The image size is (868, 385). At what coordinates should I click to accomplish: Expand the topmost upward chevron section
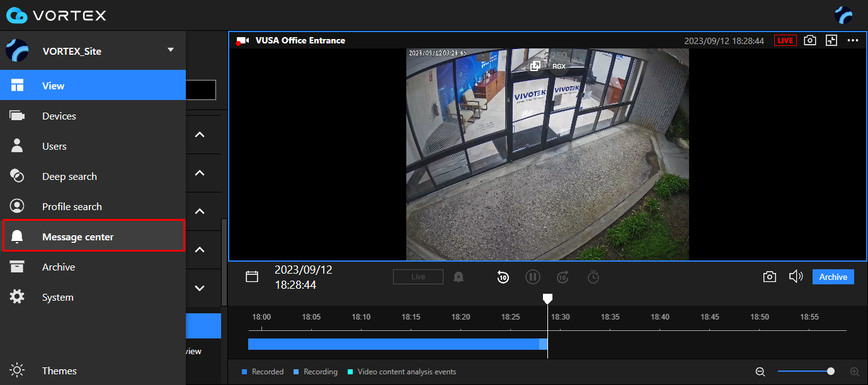tap(200, 134)
